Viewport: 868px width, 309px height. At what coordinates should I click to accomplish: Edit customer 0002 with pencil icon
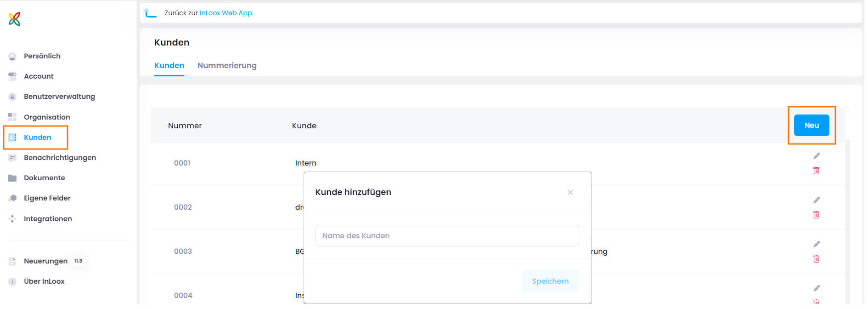(x=817, y=200)
